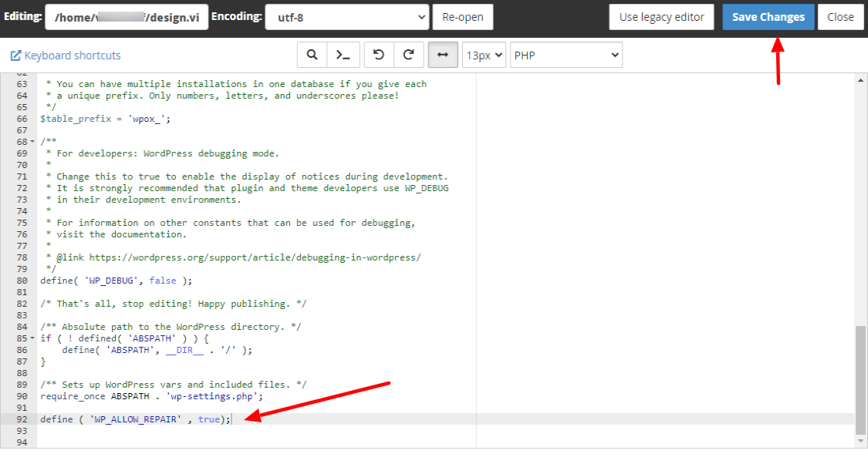This screenshot has height=464, width=868.
Task: Redo the last undone edit
Action: pos(408,55)
